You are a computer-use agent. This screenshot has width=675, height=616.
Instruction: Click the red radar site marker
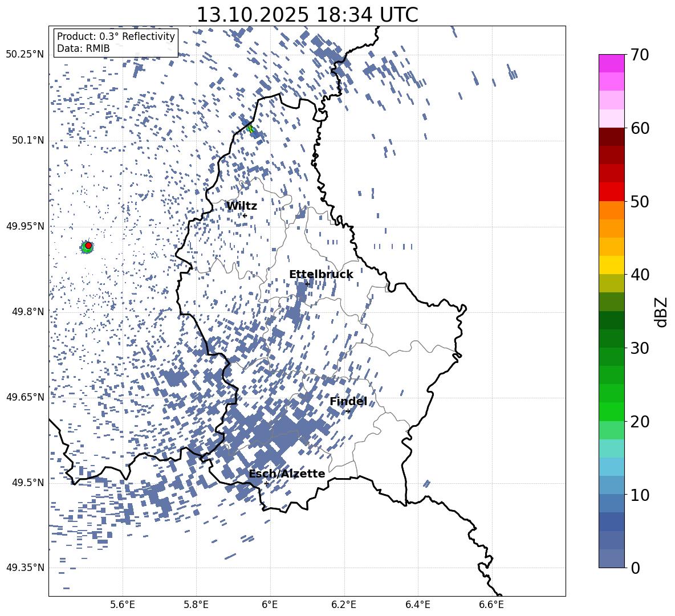[x=88, y=246]
